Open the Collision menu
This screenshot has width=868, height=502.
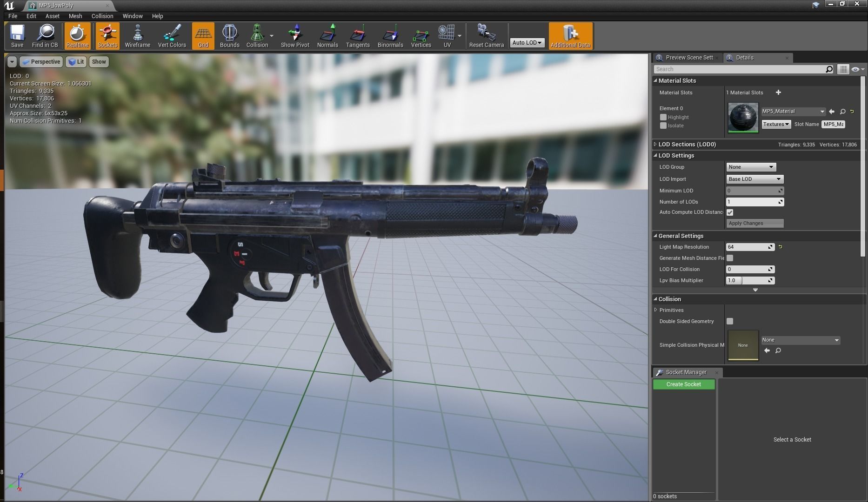pyautogui.click(x=102, y=16)
